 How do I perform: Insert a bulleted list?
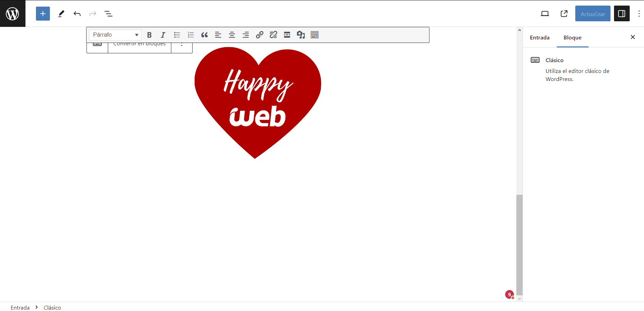coord(177,35)
